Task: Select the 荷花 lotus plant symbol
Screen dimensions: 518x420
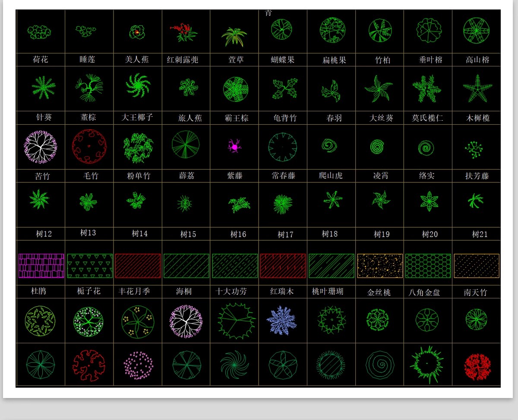Action: [39, 31]
